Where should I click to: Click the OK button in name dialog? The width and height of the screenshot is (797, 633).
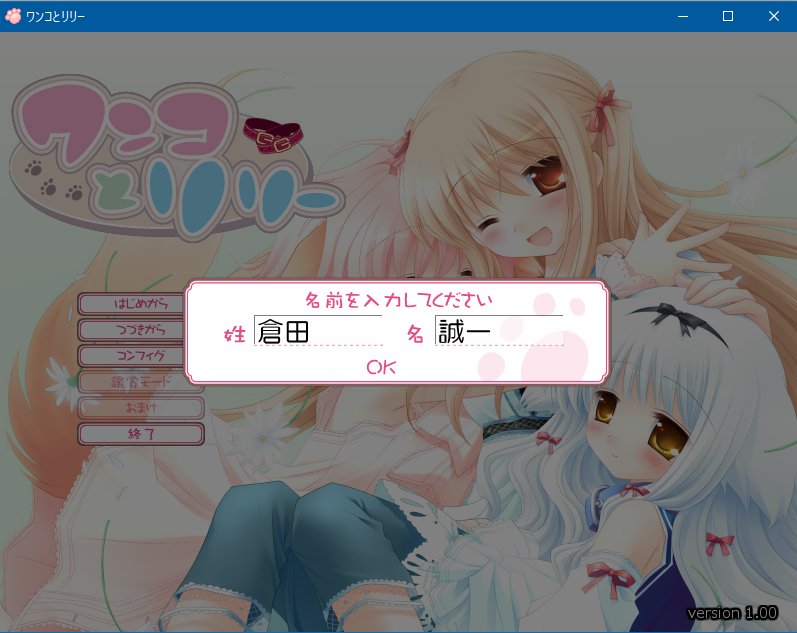click(x=381, y=367)
